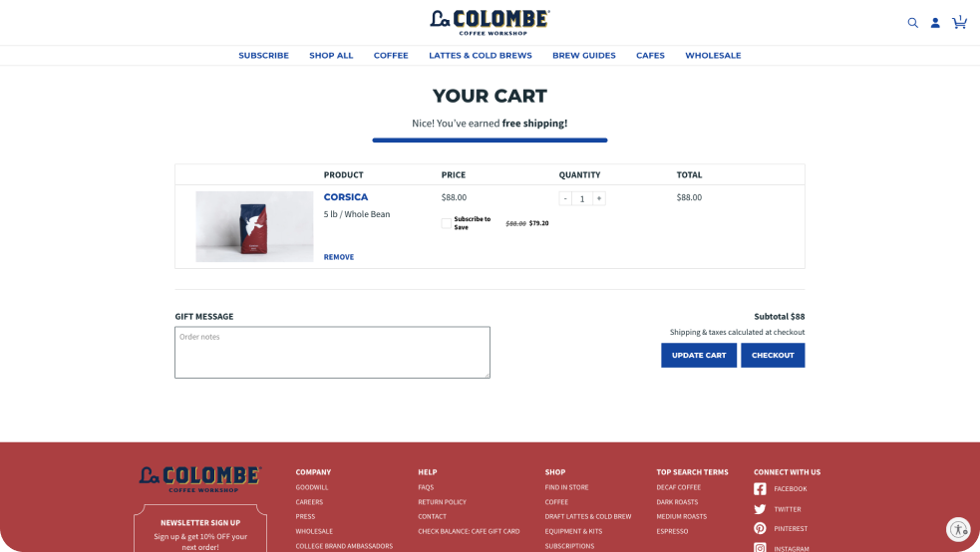Open the accessibility widget icon
The width and height of the screenshot is (980, 552).
coord(957,529)
